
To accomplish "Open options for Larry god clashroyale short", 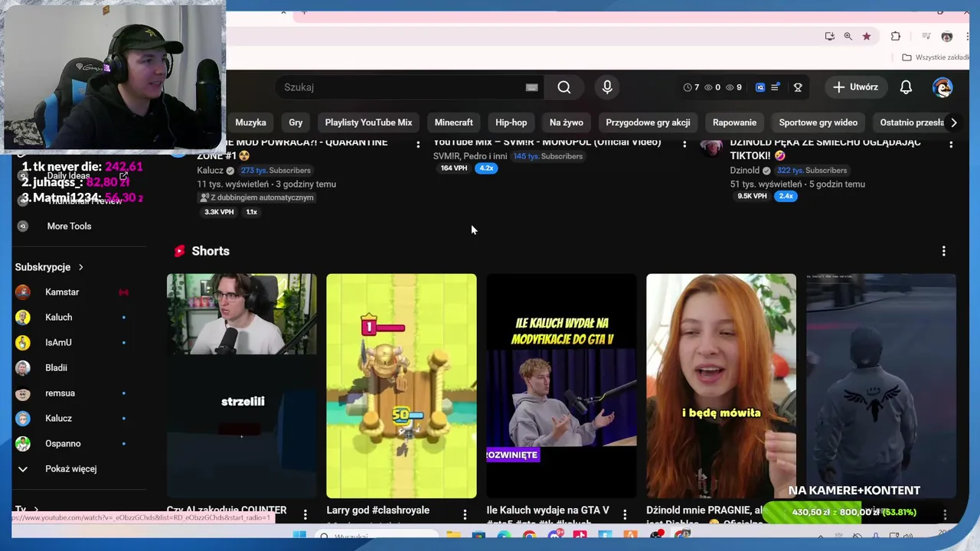I will 465,514.
